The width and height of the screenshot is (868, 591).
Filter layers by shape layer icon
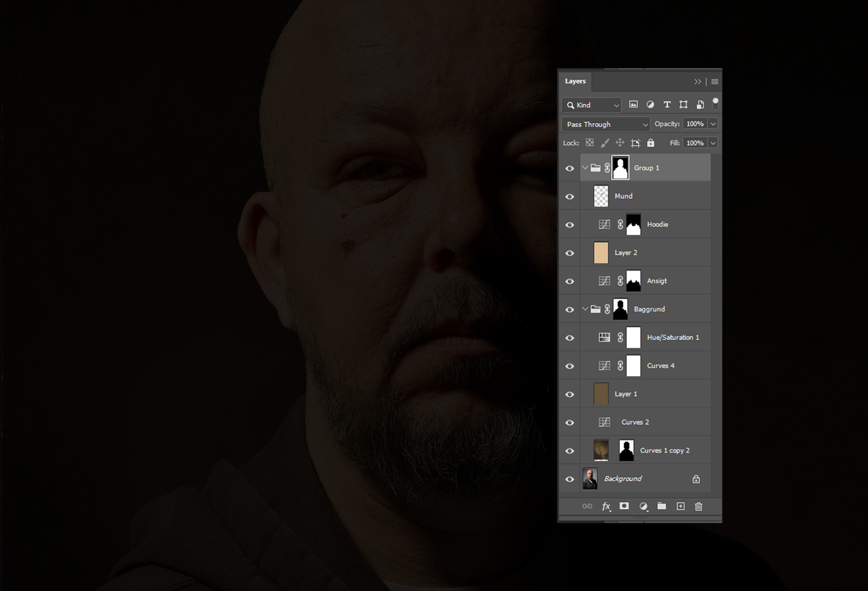[x=684, y=105]
